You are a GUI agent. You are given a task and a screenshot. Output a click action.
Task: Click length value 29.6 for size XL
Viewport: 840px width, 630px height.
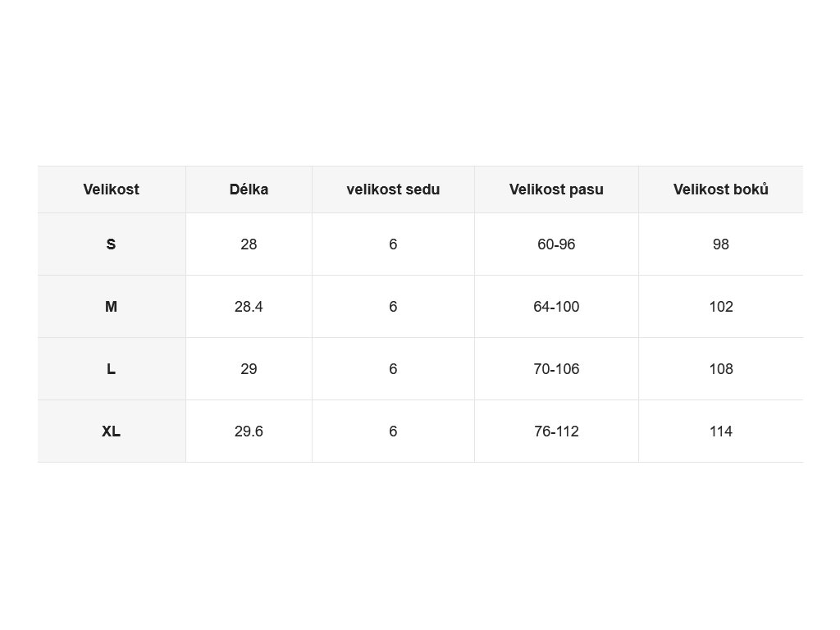pyautogui.click(x=249, y=431)
